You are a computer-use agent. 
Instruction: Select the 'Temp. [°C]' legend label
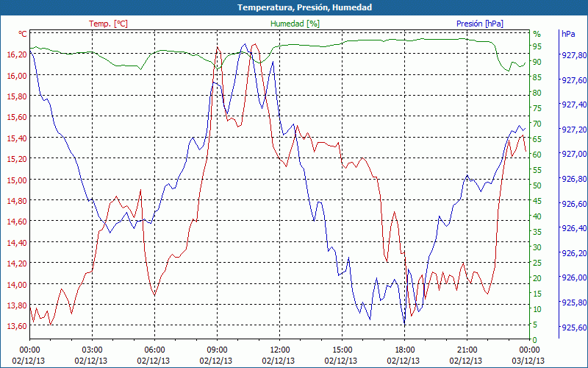coord(108,24)
